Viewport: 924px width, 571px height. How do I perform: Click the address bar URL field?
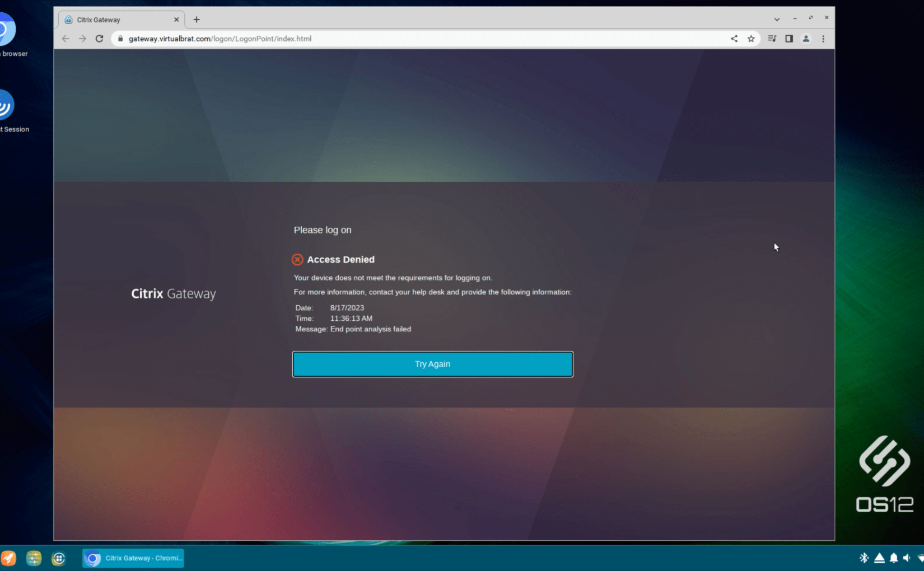pos(392,39)
